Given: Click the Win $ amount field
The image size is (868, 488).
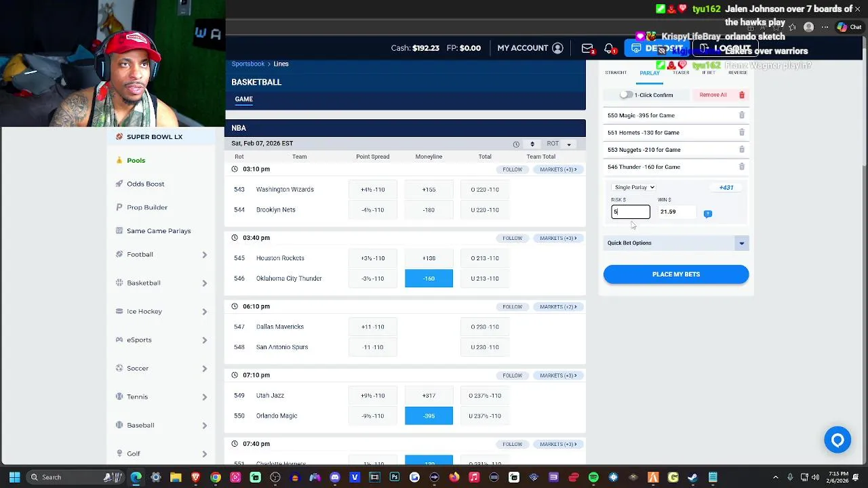Looking at the screenshot, I should [677, 212].
